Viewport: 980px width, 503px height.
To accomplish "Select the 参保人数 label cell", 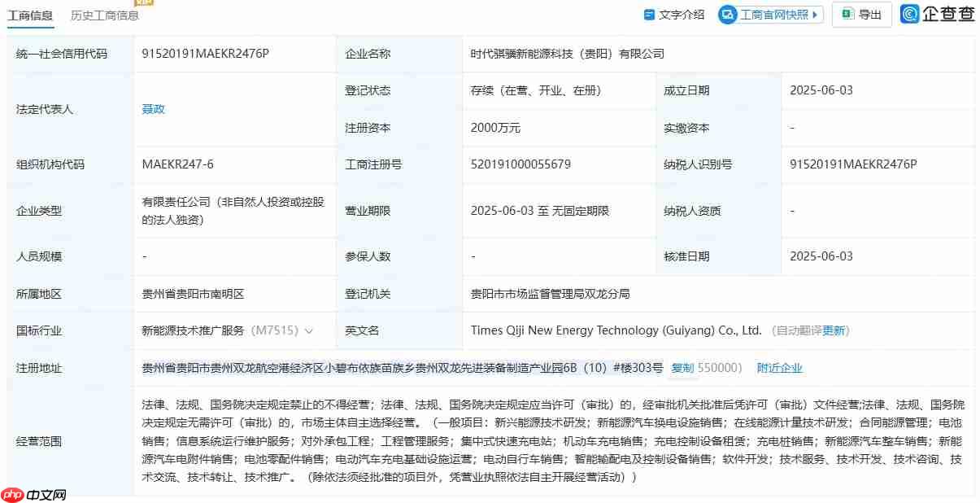I will [x=399, y=256].
